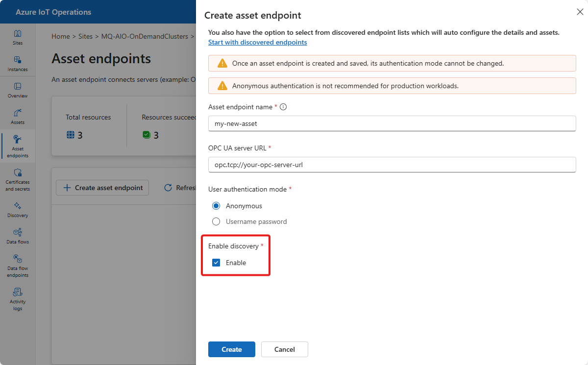Click the info icon beside Asset endpoint name
Viewport: 588px width, 365px height.
click(x=283, y=107)
